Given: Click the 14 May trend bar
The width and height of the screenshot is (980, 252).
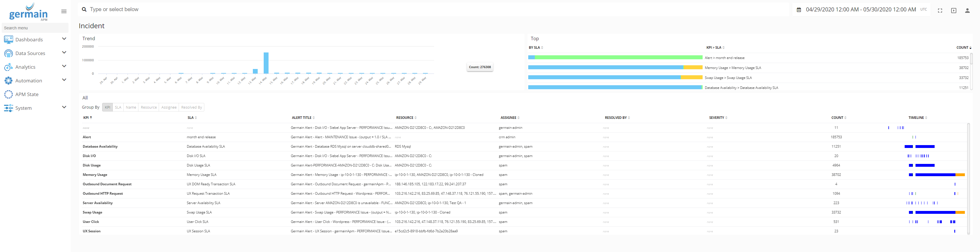Looking at the screenshot, I should pyautogui.click(x=266, y=63).
